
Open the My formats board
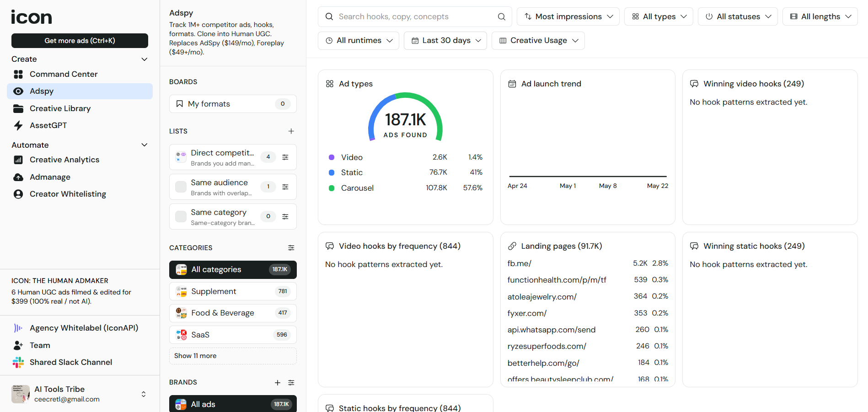[233, 104]
